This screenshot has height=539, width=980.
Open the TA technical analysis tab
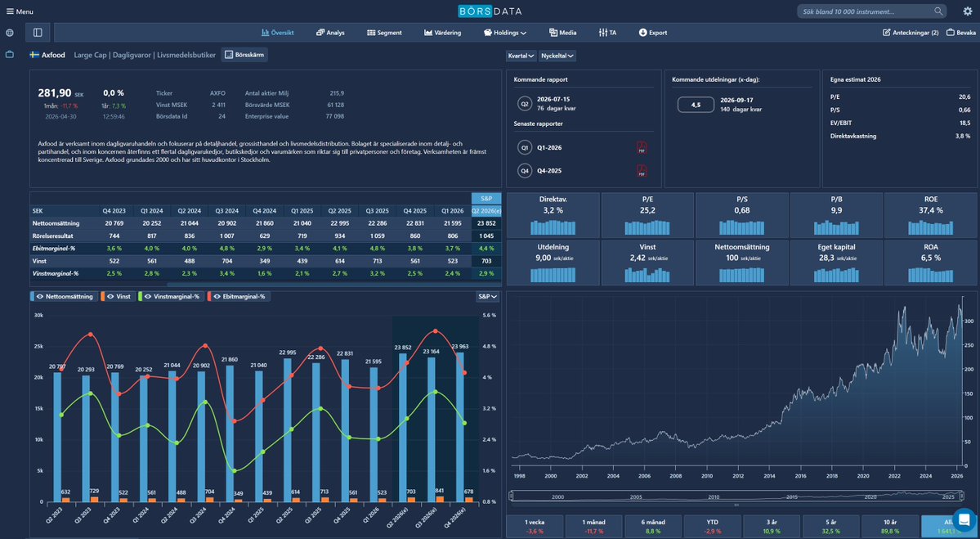608,33
